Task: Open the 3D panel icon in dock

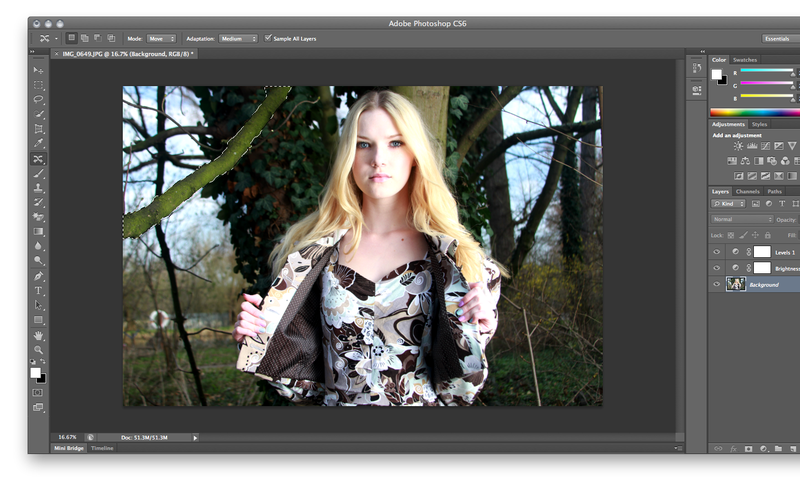Action: (x=697, y=90)
